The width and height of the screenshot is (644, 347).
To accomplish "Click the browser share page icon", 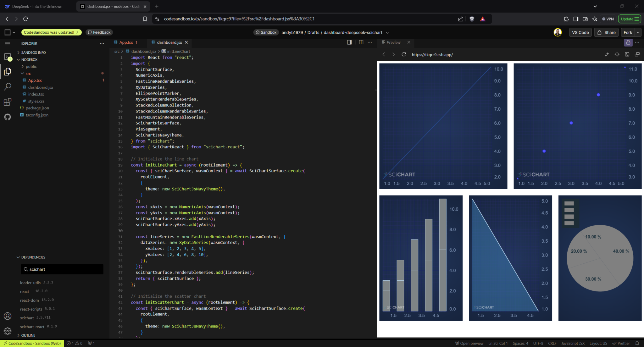I will click(461, 19).
